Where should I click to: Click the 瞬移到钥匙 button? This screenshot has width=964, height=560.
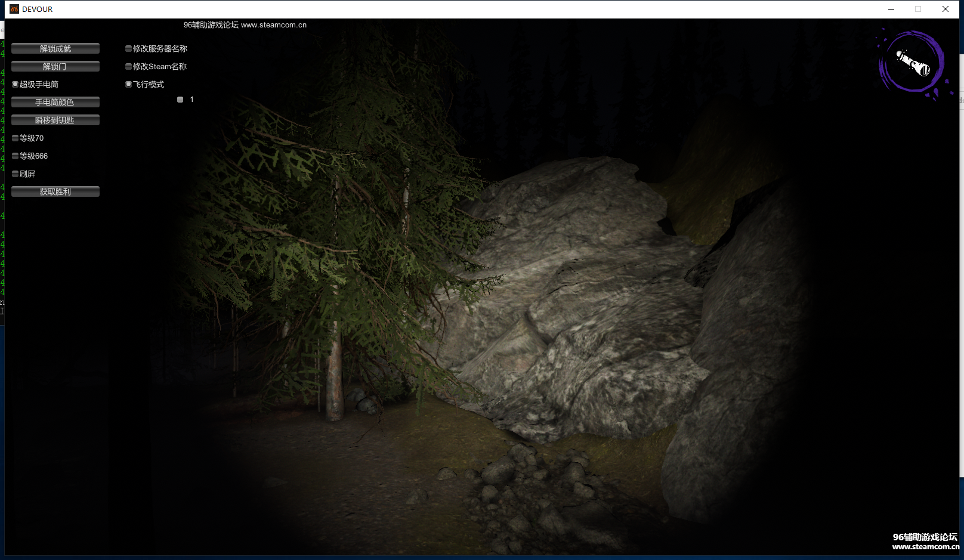point(55,120)
